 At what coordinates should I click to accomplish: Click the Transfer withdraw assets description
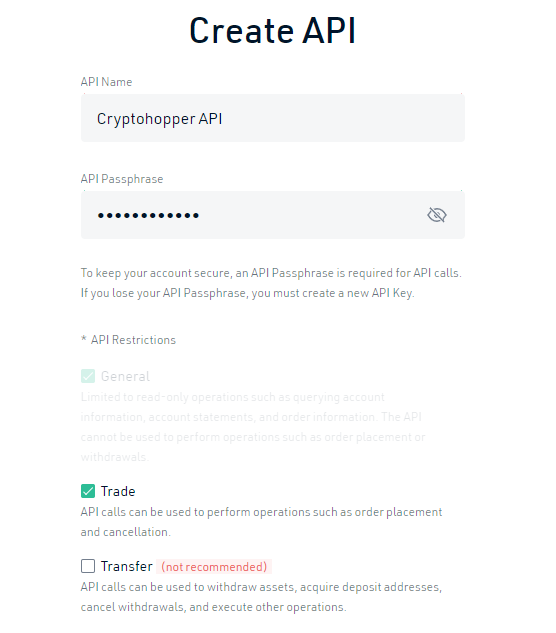click(261, 597)
